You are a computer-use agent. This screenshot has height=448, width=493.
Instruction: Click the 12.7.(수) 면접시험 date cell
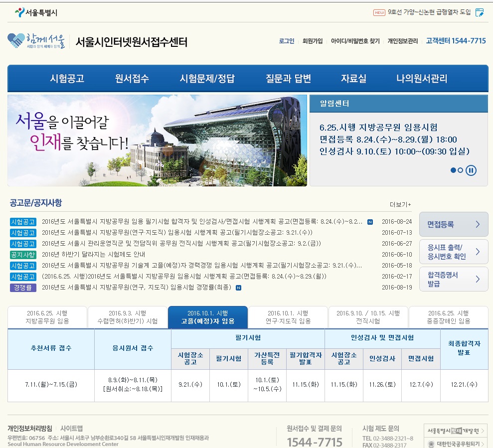click(x=421, y=385)
